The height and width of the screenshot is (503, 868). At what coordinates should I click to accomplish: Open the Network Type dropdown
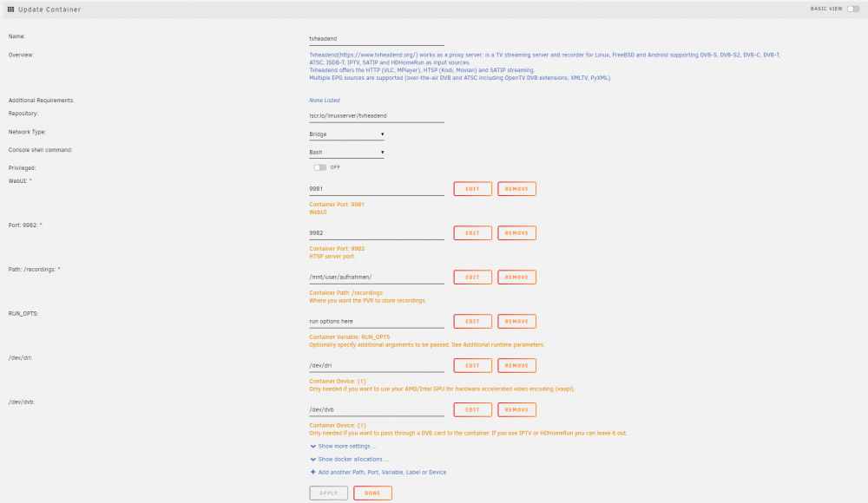pos(346,134)
